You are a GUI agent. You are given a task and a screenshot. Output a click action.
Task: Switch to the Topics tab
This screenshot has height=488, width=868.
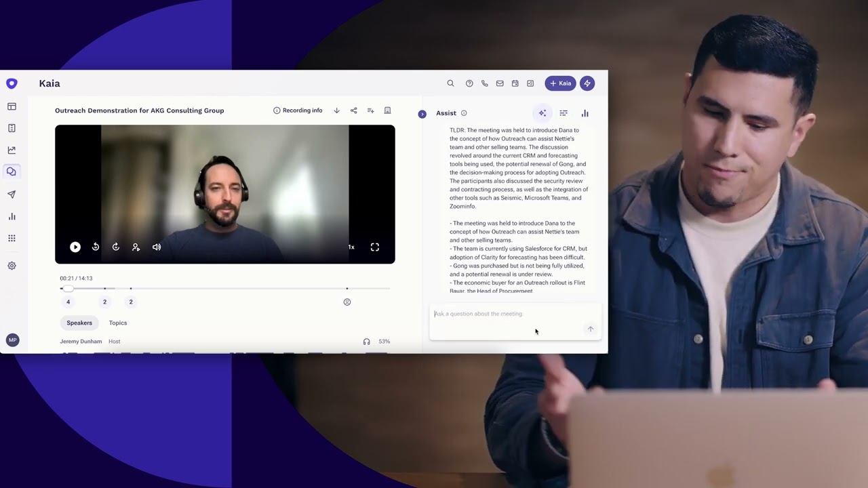point(118,323)
